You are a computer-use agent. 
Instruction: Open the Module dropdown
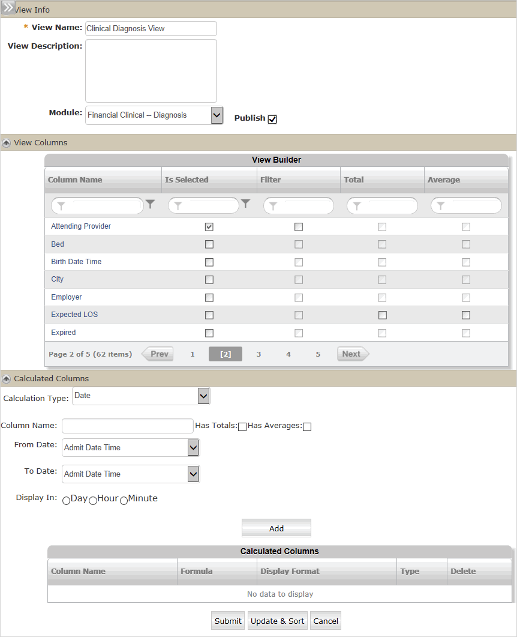217,115
